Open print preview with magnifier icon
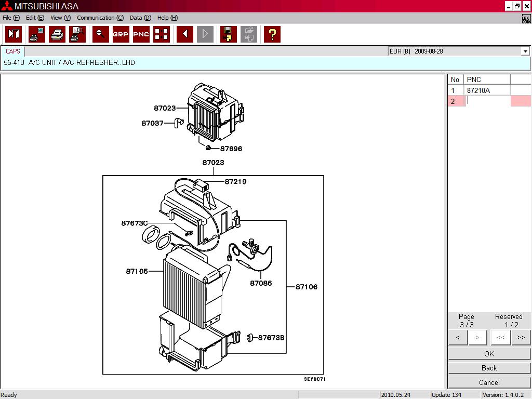Viewport: 532px width, 399px height. pos(77,34)
